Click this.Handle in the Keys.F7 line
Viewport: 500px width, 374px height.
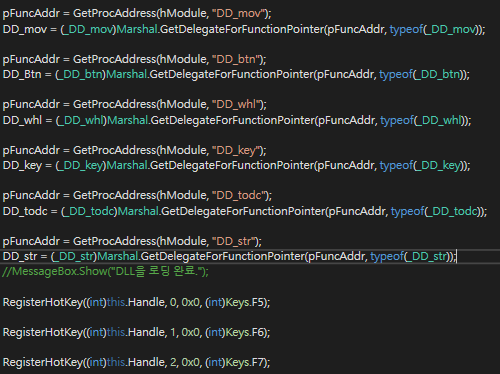coord(136,362)
